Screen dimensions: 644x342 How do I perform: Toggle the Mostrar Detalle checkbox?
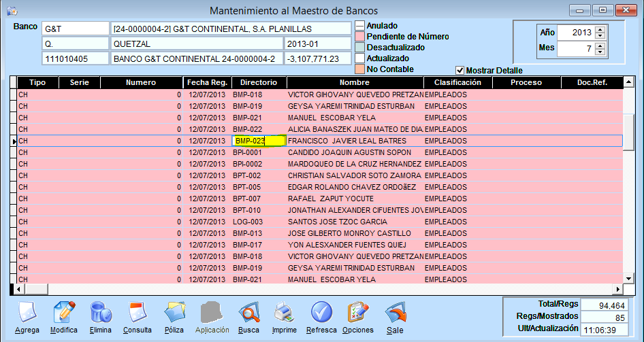(x=460, y=71)
